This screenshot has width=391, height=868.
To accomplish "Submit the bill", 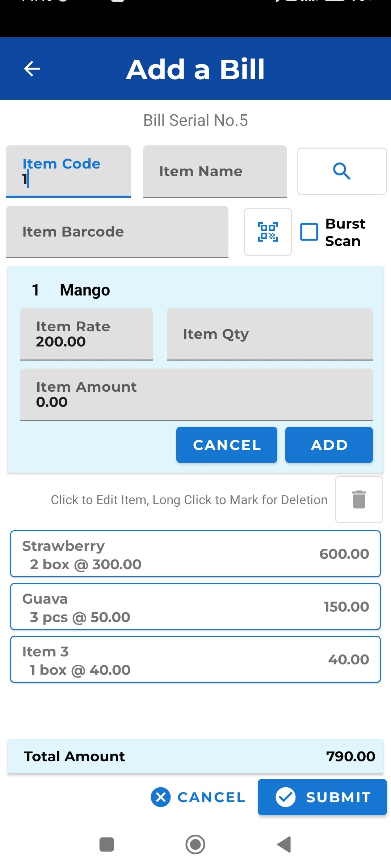I will click(322, 797).
